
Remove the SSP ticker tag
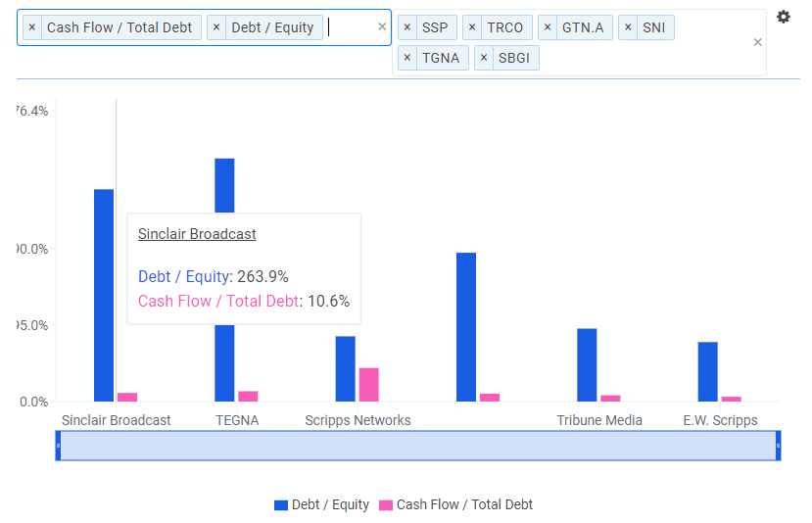click(x=407, y=27)
